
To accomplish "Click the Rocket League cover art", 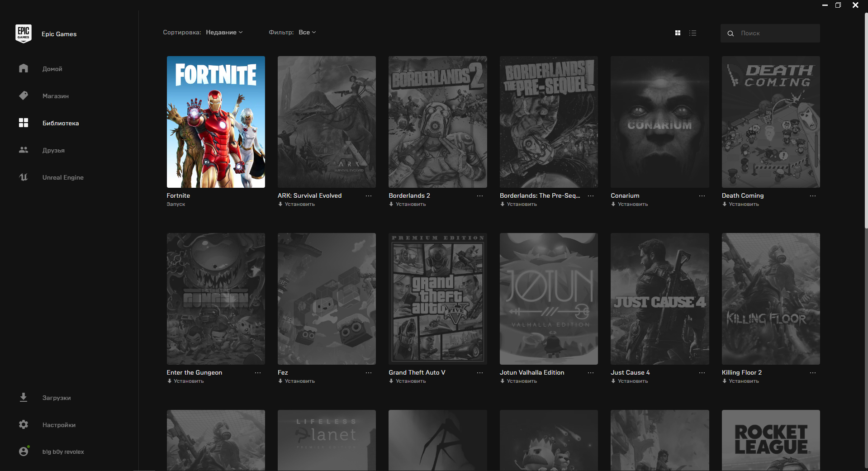I will 771,440.
